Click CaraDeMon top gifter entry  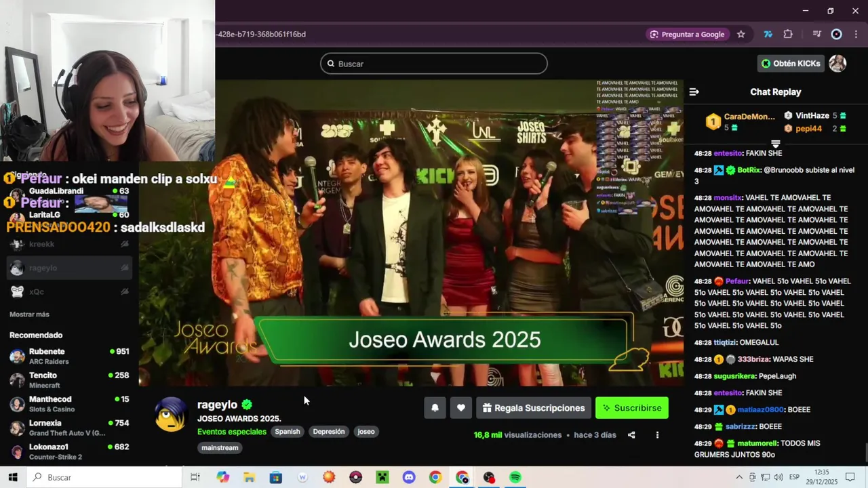click(740, 122)
